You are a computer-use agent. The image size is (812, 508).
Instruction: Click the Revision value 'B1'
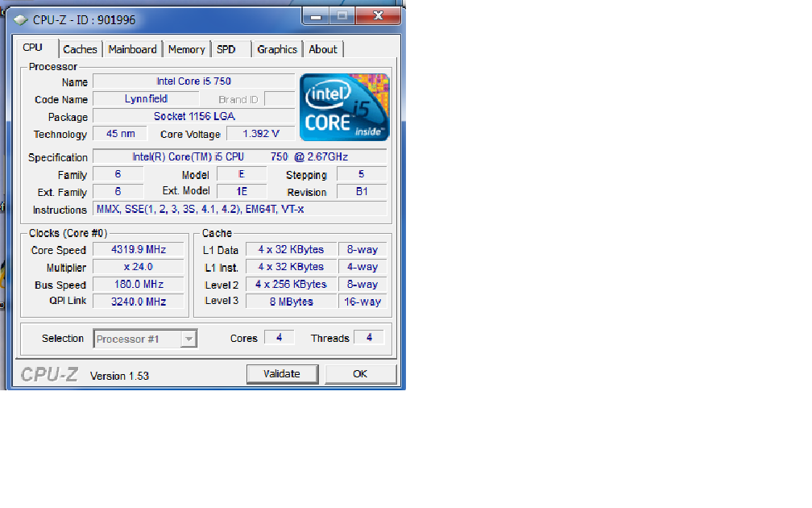pos(362,192)
